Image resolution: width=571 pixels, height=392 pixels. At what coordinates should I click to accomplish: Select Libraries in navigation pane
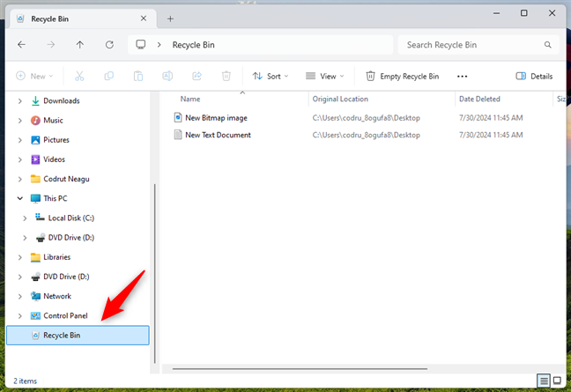point(56,257)
